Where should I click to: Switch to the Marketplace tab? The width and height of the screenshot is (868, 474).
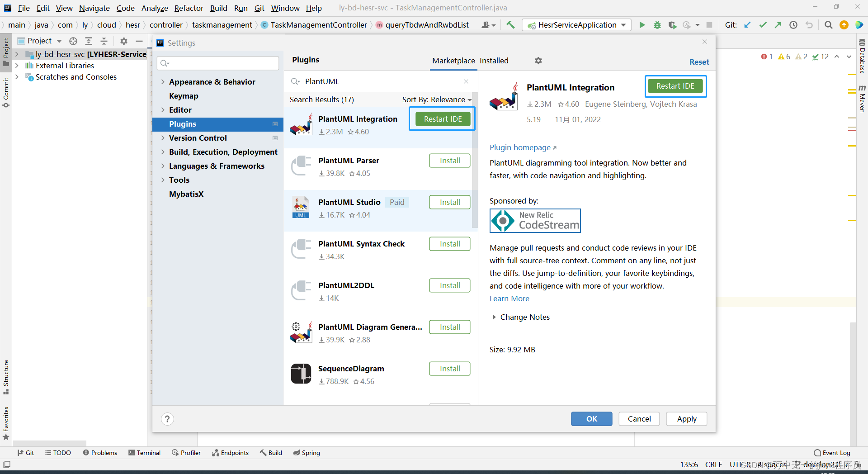(x=453, y=61)
